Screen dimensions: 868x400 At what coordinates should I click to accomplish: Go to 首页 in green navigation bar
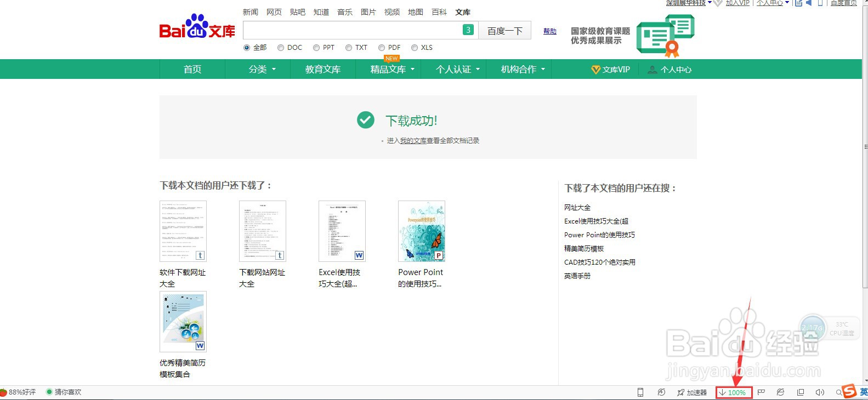192,69
